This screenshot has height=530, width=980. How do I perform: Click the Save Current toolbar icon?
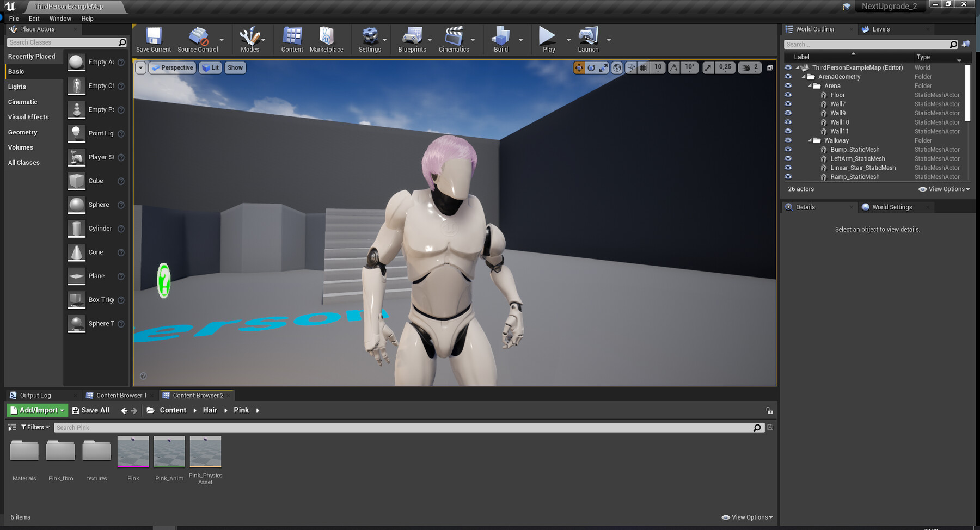[x=154, y=39]
